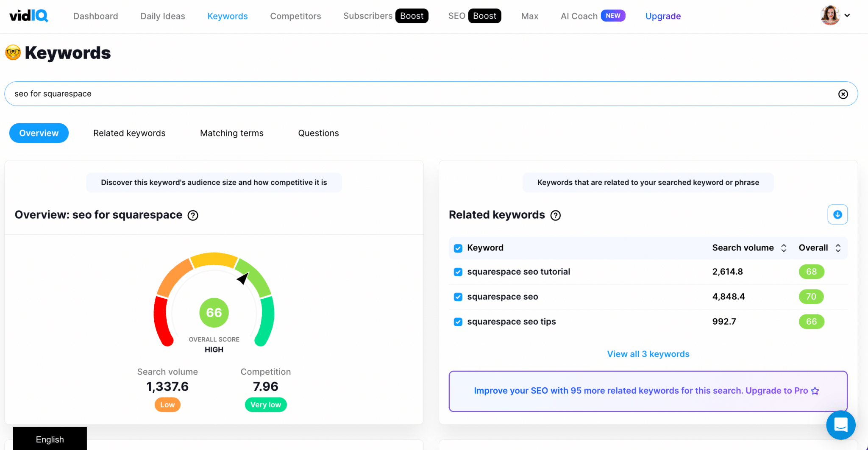
Task: Clear the keyword search field
Action: tap(843, 94)
